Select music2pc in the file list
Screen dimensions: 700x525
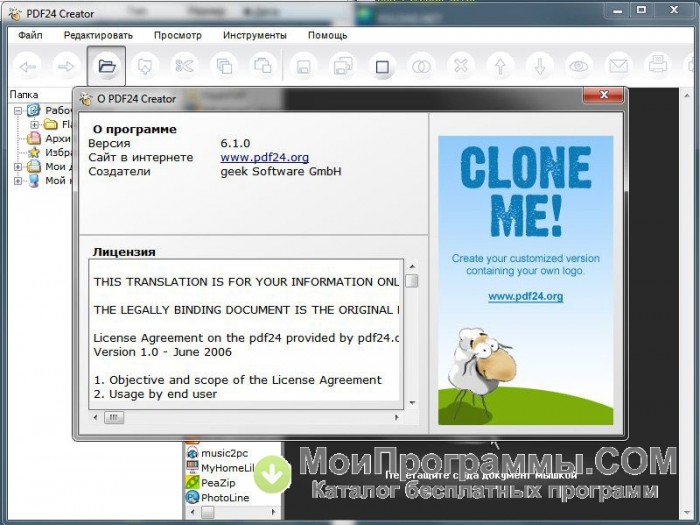pos(225,453)
